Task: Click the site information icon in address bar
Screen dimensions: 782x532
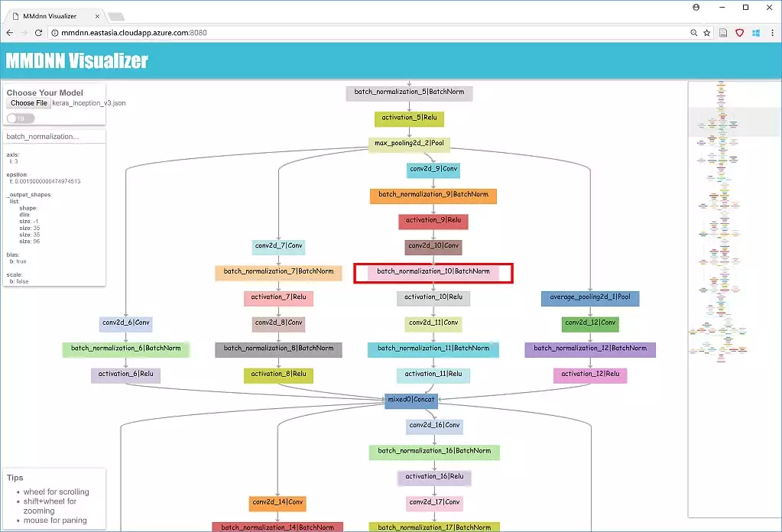Action: tap(55, 33)
